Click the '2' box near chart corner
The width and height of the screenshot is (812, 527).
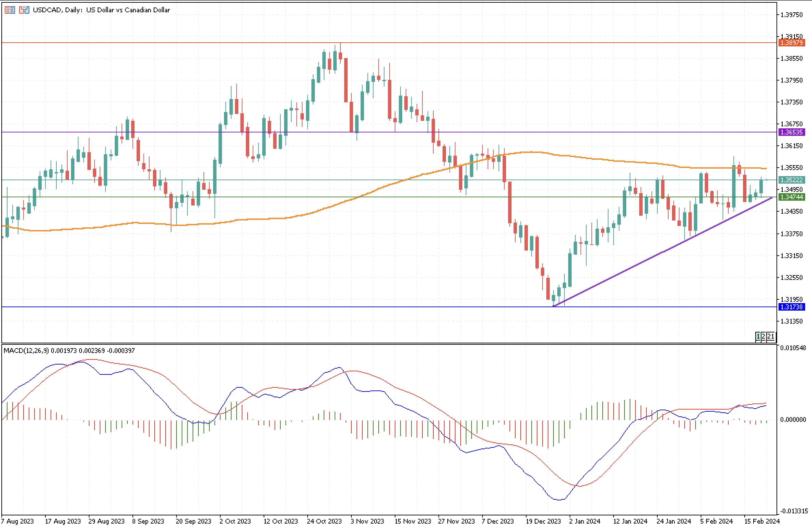(763, 337)
